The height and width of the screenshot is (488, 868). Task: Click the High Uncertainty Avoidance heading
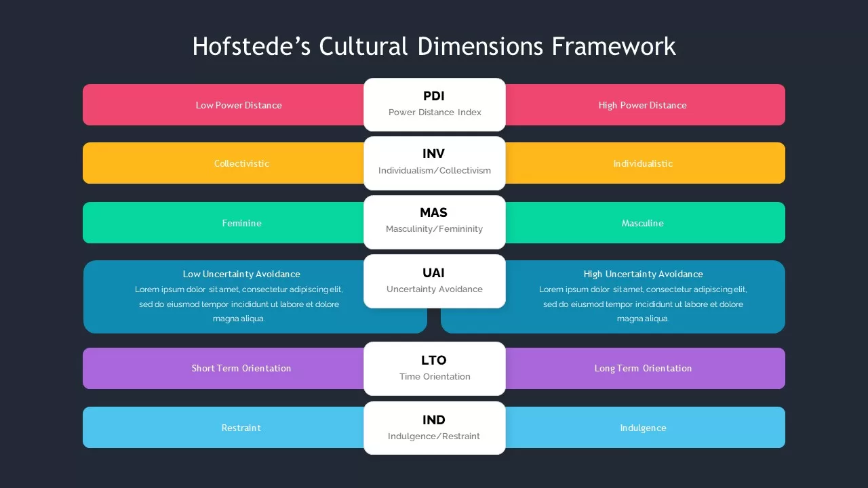tap(643, 274)
